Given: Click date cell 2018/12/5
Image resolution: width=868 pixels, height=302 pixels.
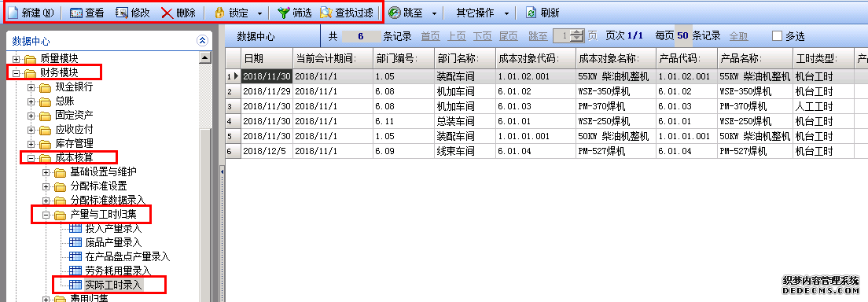Looking at the screenshot, I should [267, 151].
